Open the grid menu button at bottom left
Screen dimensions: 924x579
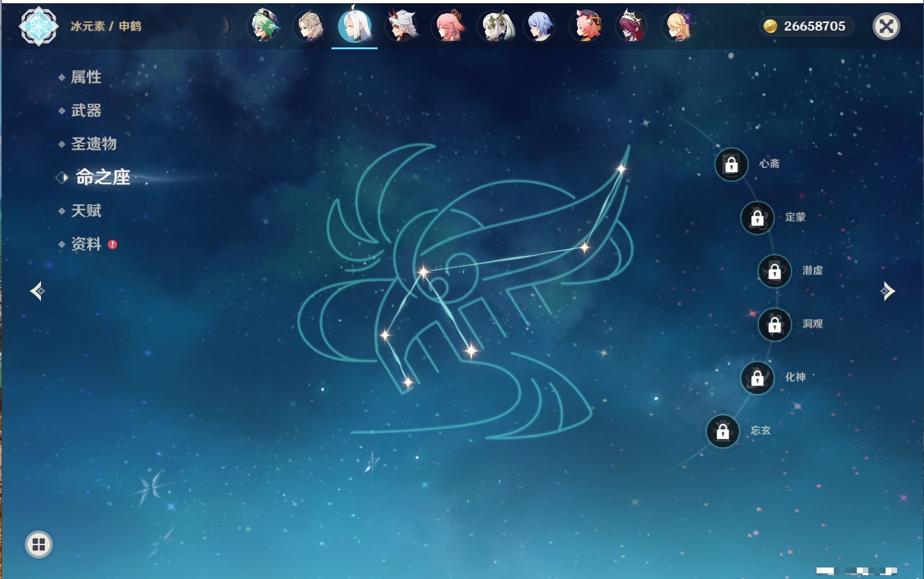(x=38, y=544)
